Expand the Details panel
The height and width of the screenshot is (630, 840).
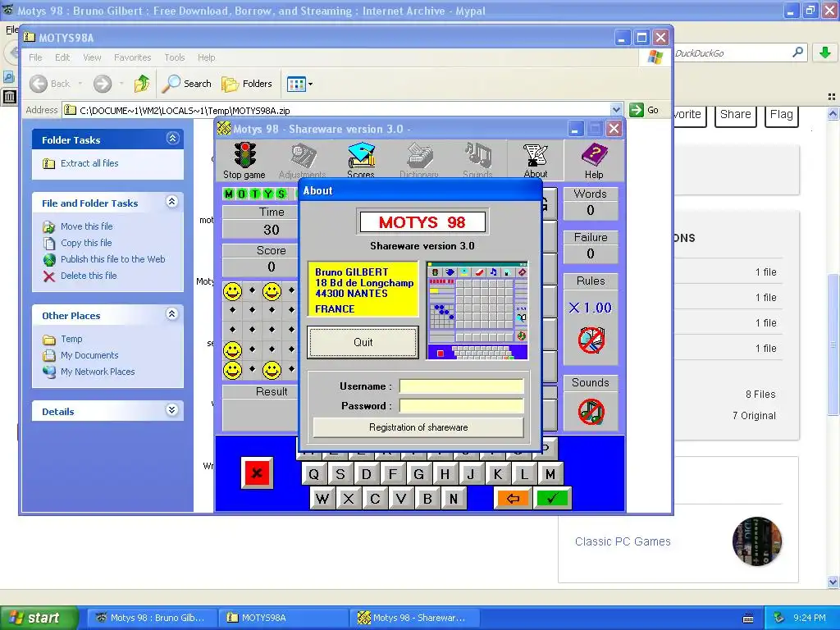pos(172,410)
